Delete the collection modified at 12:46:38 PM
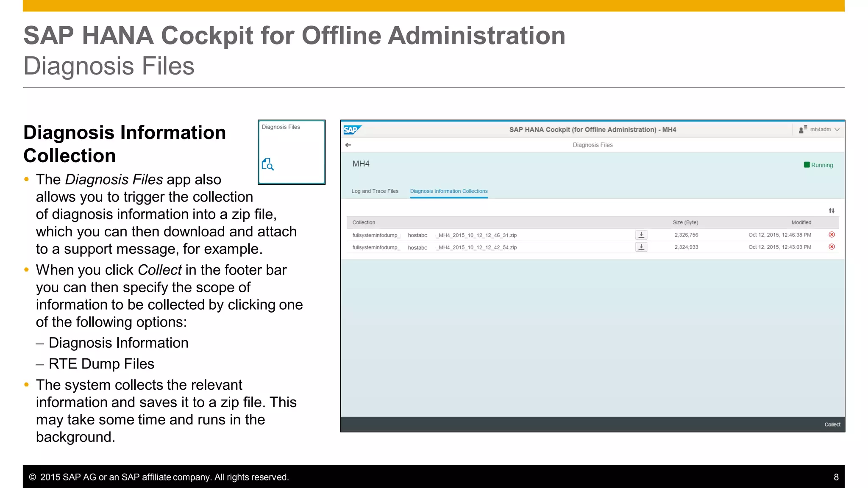The image size is (868, 488). pos(832,235)
